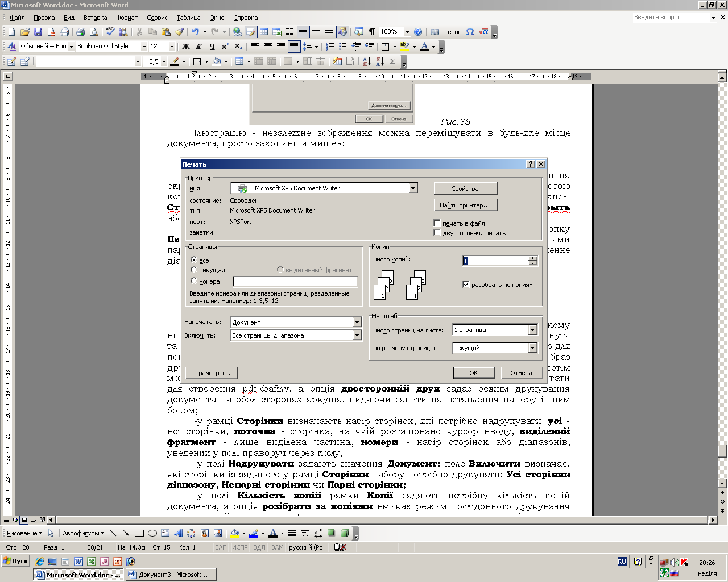The image size is (728, 582).
Task: Click the 'Найти принтер...' button
Action: 465,205
